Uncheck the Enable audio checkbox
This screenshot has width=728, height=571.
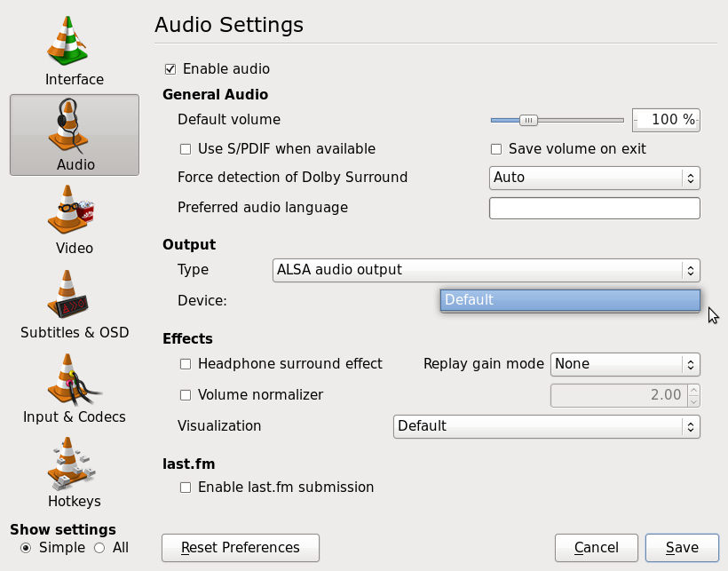[170, 69]
